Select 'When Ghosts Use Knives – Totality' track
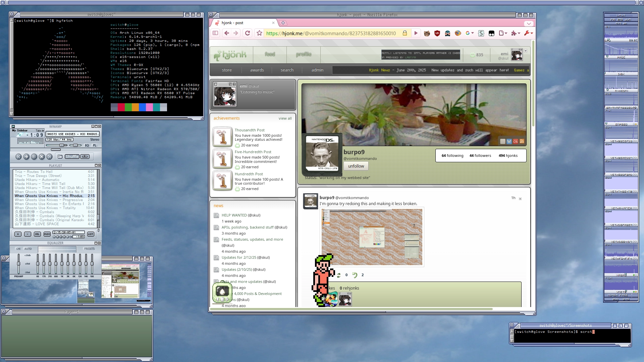The width and height of the screenshot is (644, 362). (x=54, y=208)
